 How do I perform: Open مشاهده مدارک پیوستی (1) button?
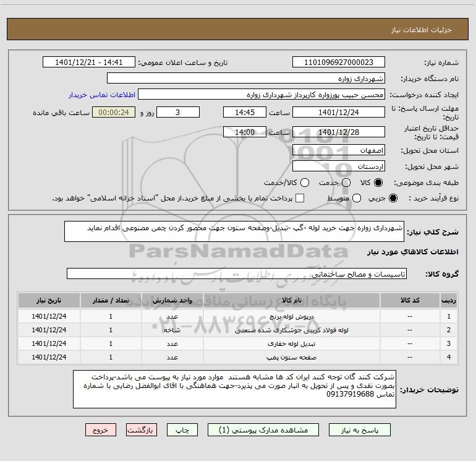point(263,430)
